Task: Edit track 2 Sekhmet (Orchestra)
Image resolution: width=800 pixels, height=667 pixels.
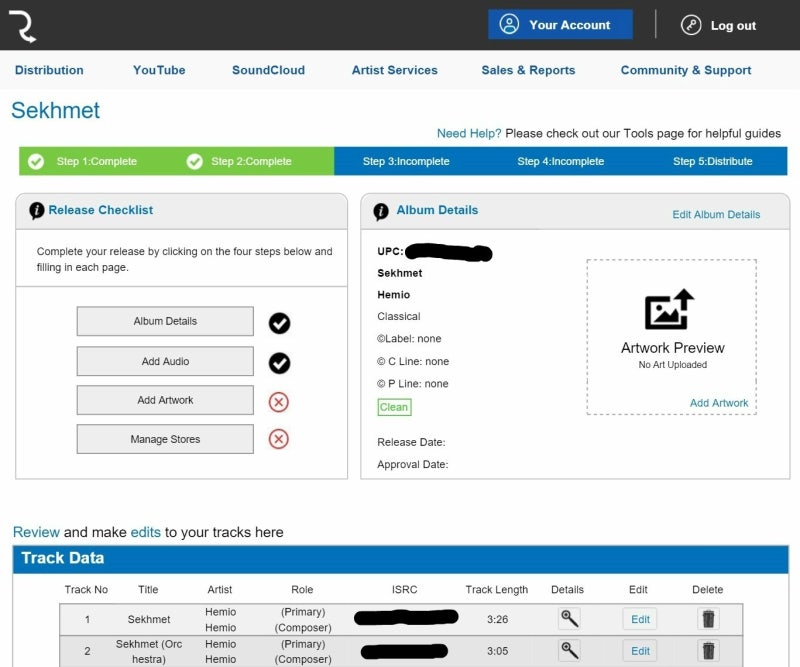Action: [x=640, y=651]
